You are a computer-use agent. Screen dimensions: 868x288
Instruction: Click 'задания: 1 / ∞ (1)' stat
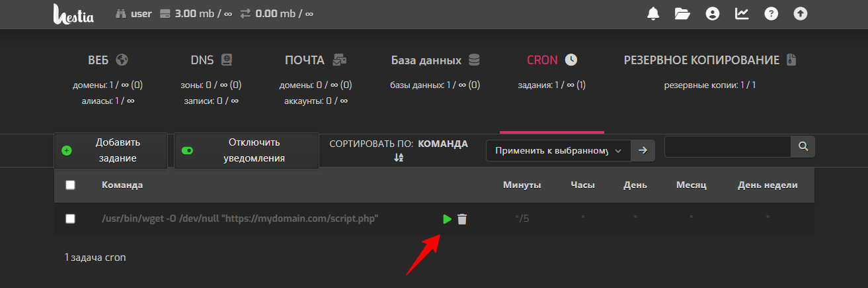point(552,85)
